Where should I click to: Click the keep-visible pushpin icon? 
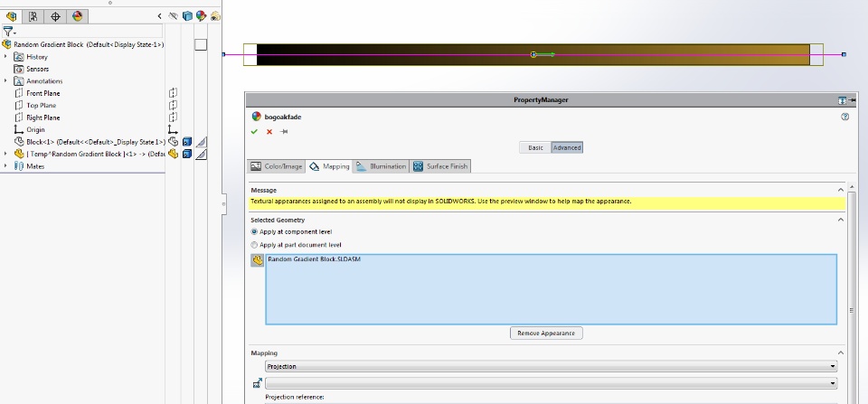click(x=284, y=132)
